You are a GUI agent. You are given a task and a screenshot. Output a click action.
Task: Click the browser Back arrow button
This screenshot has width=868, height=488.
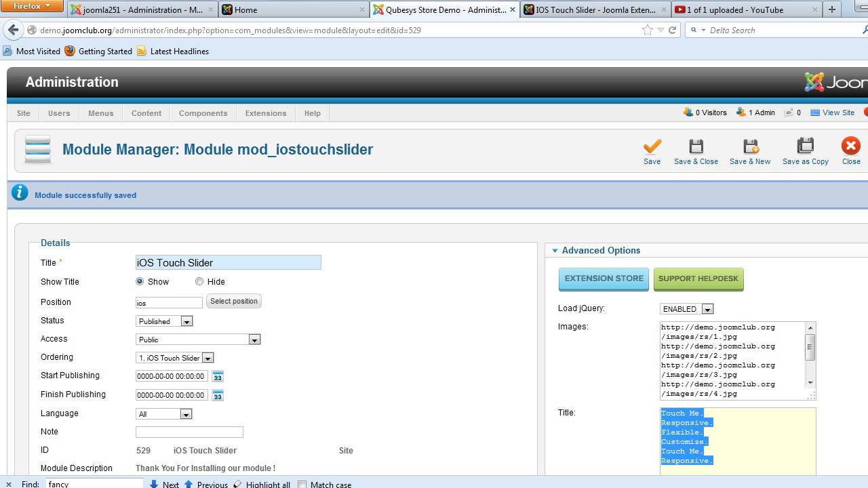pos(13,30)
